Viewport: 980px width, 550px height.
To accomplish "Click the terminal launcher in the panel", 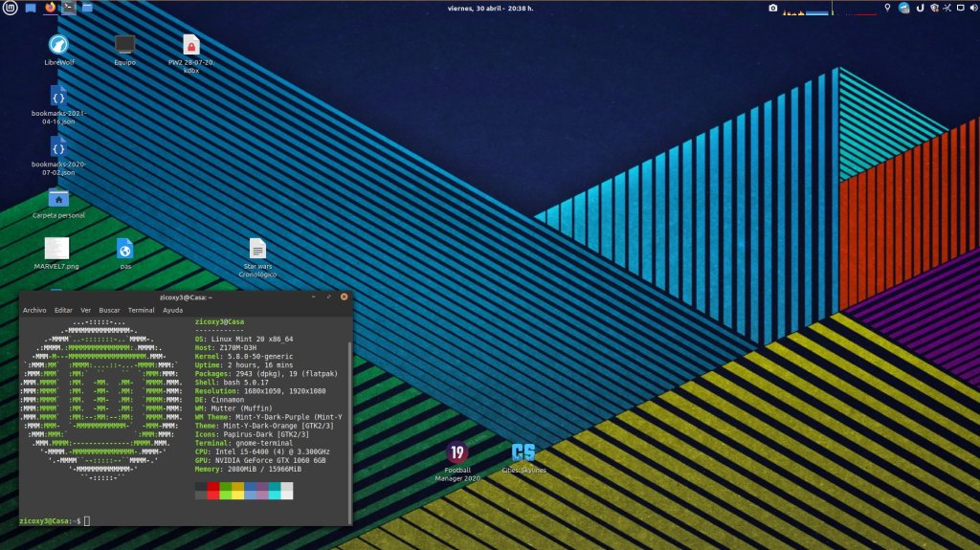I will (69, 8).
